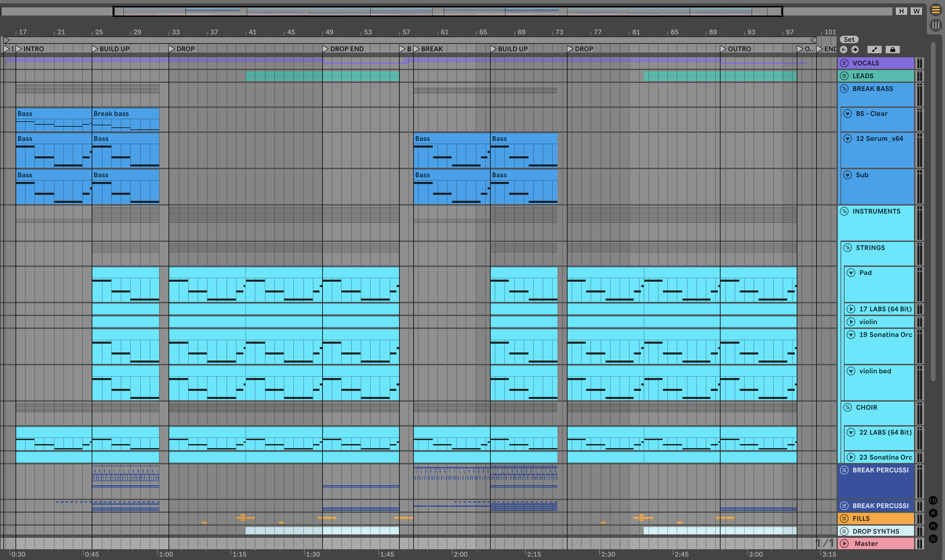Show the In/Out section via I-O button
The height and width of the screenshot is (560, 945).
click(x=933, y=500)
